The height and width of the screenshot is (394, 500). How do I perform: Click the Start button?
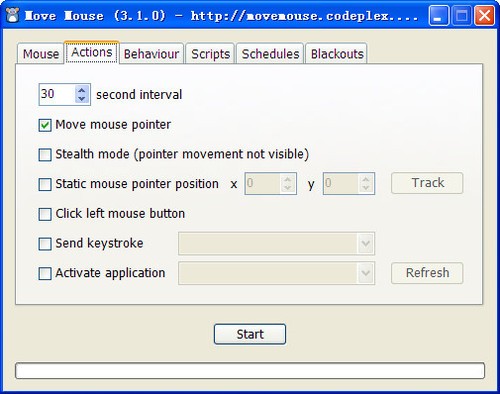click(x=250, y=334)
